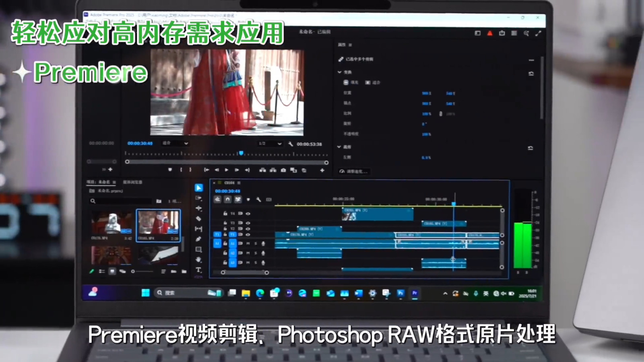Open playback resolution 1/2 dropdown
The height and width of the screenshot is (362, 644).
click(270, 144)
